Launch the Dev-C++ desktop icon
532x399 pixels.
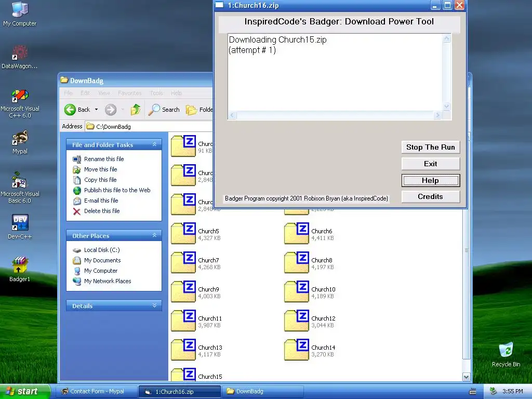[x=20, y=227]
